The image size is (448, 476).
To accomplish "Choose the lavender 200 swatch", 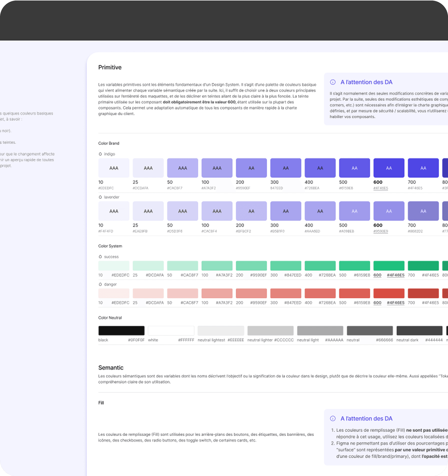I will point(251,211).
